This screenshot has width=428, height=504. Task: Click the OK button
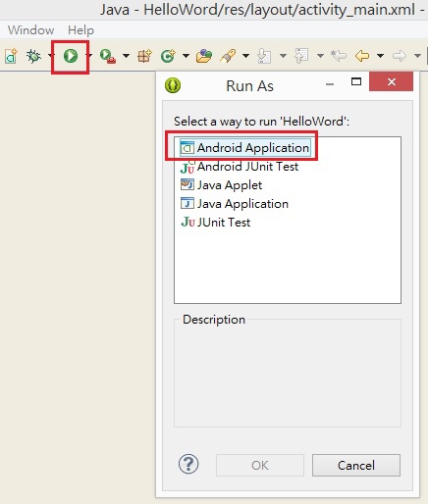point(260,465)
